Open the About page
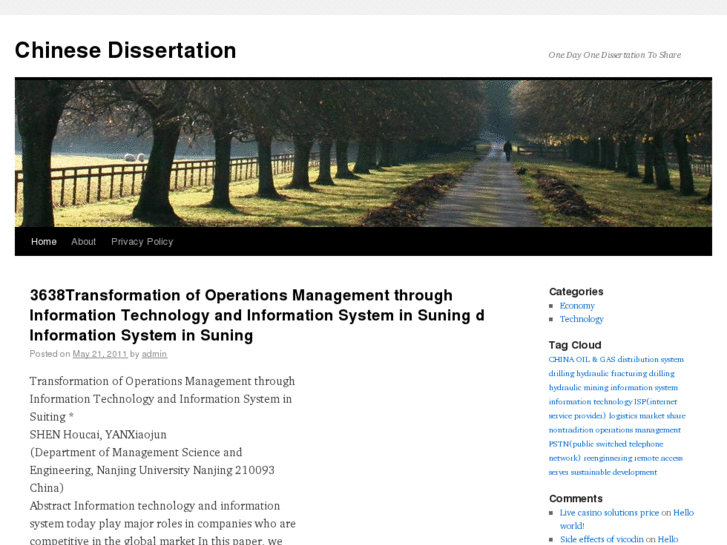Viewport: 727px width, 545px height. (x=83, y=242)
